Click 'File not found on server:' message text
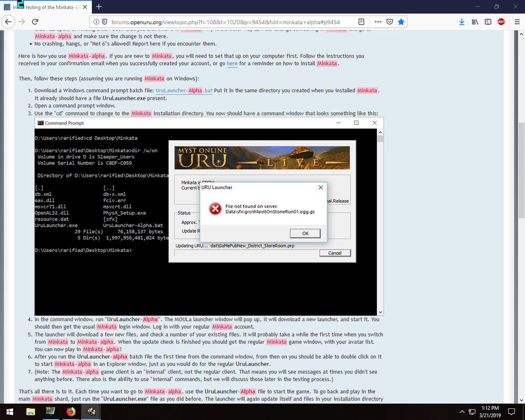This screenshot has width=525, height=420. [x=251, y=206]
